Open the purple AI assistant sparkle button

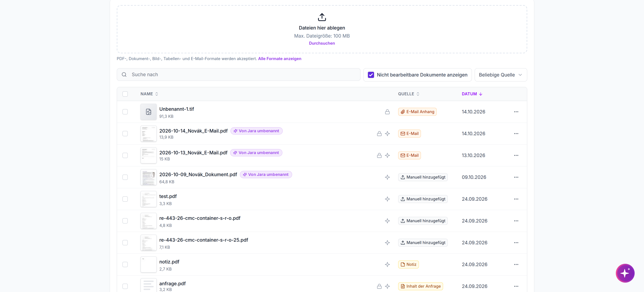click(625, 273)
